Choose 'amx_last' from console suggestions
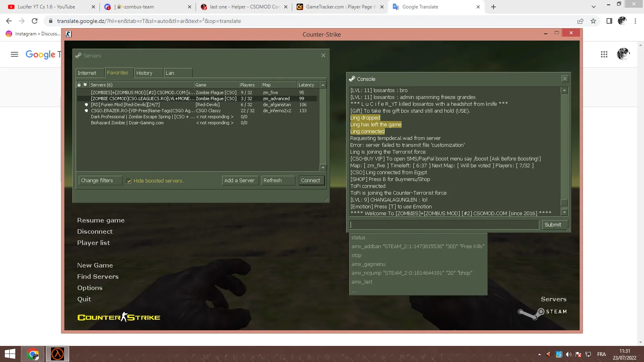644x362 pixels. (x=362, y=282)
